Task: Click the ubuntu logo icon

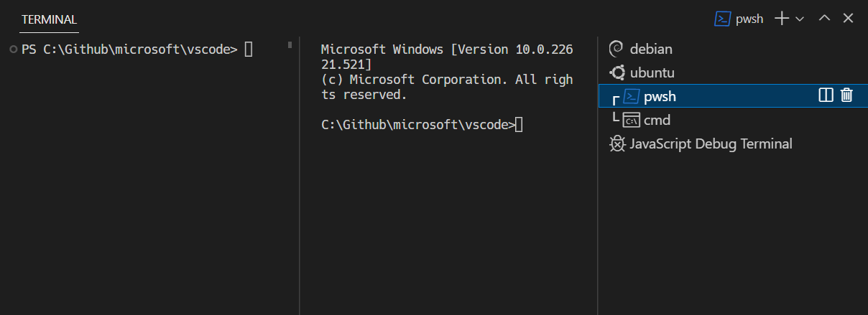Action: pyautogui.click(x=617, y=72)
